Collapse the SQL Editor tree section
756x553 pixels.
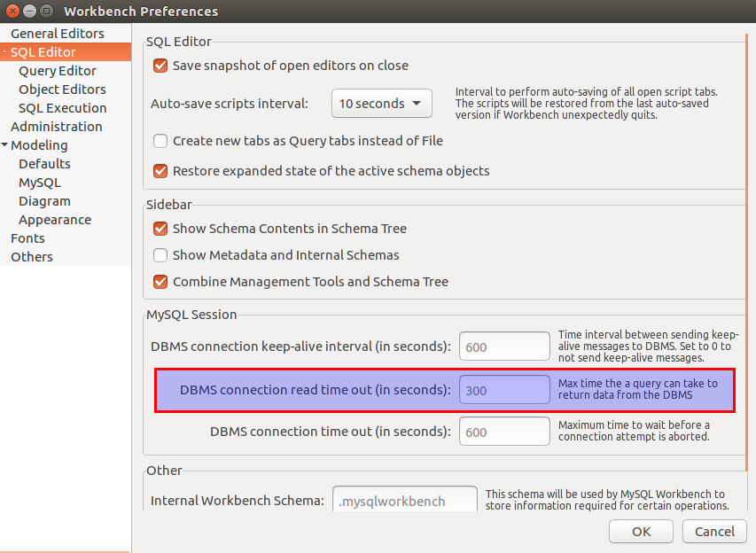click(4, 52)
